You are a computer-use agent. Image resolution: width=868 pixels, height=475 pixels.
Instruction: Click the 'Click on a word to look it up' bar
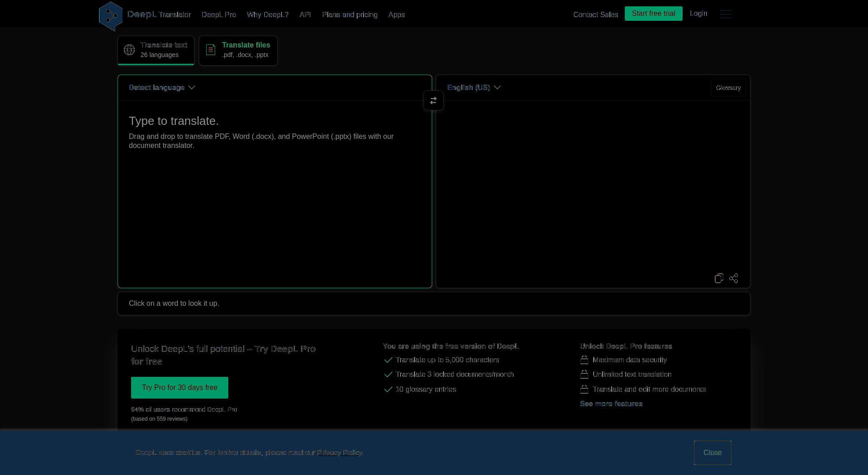[x=434, y=304]
